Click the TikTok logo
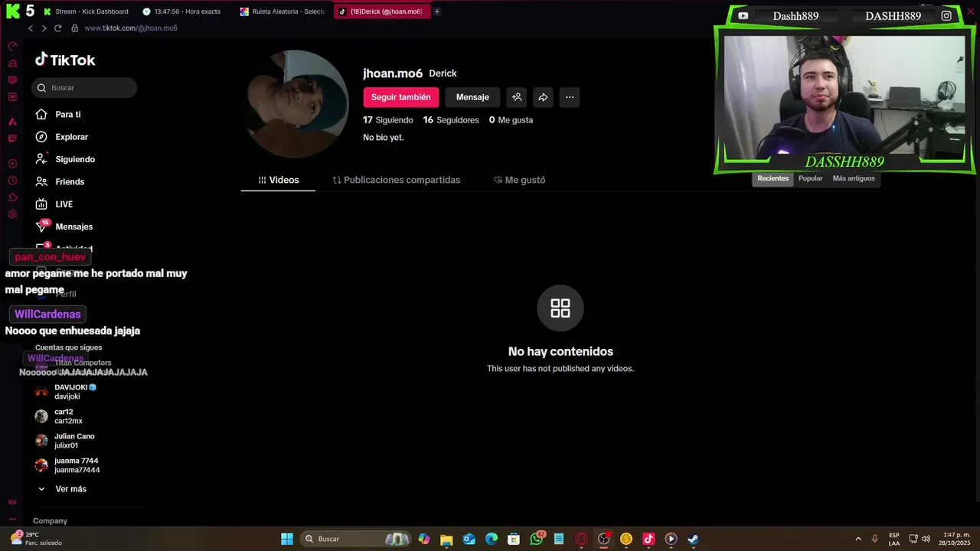The image size is (980, 551). (x=65, y=60)
